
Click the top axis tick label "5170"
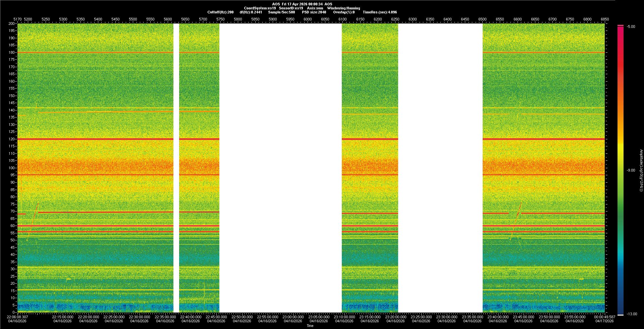point(17,19)
